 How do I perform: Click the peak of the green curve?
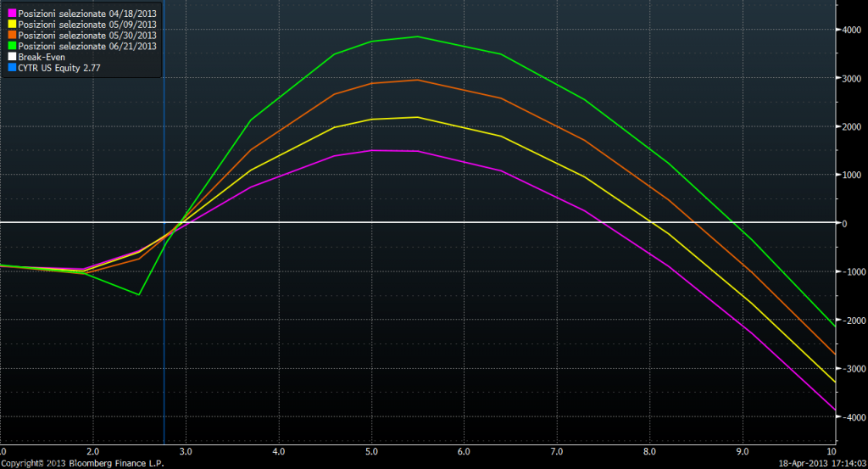[x=417, y=36]
